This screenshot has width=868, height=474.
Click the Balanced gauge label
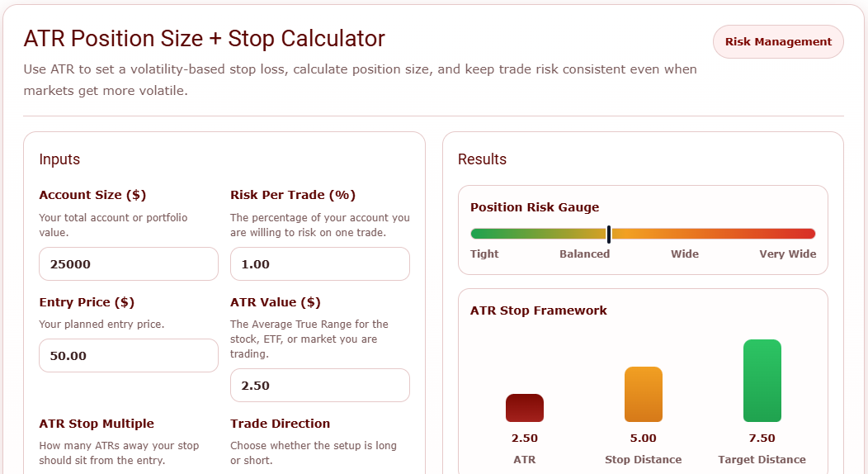pos(584,254)
